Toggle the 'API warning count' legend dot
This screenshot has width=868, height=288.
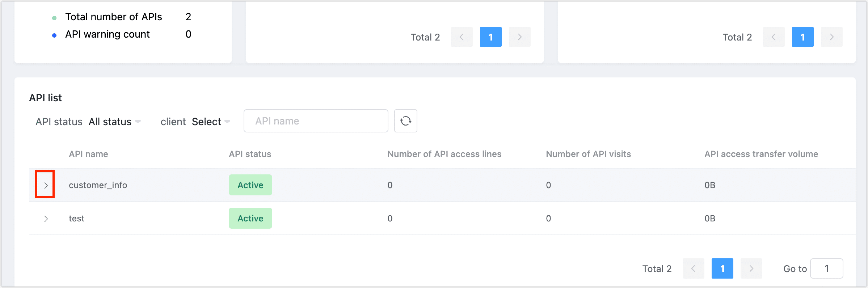(x=54, y=35)
